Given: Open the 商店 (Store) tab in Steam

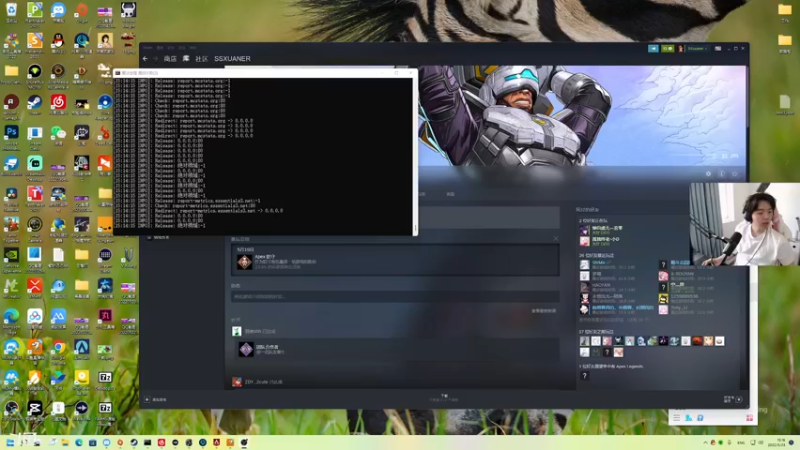Looking at the screenshot, I should [x=170, y=59].
